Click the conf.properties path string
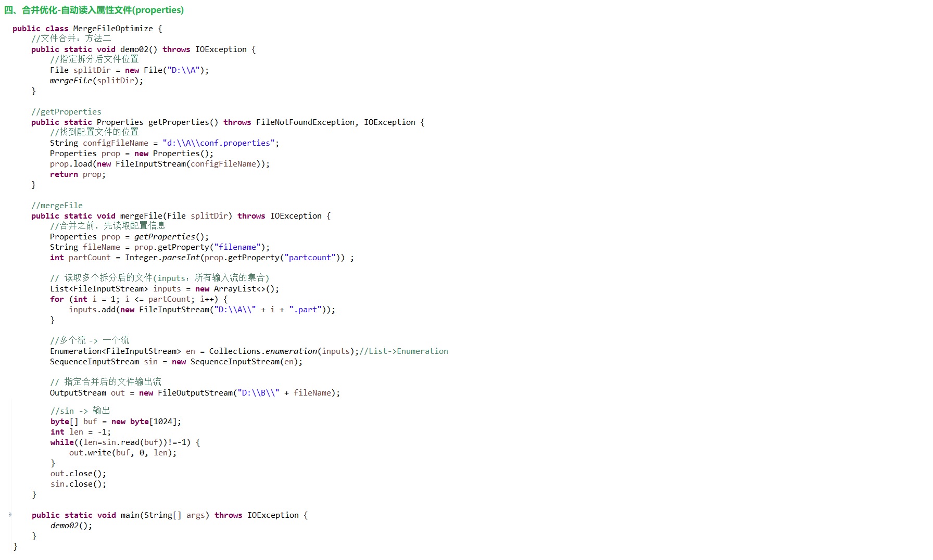Screen dimensions: 933x560 point(218,143)
